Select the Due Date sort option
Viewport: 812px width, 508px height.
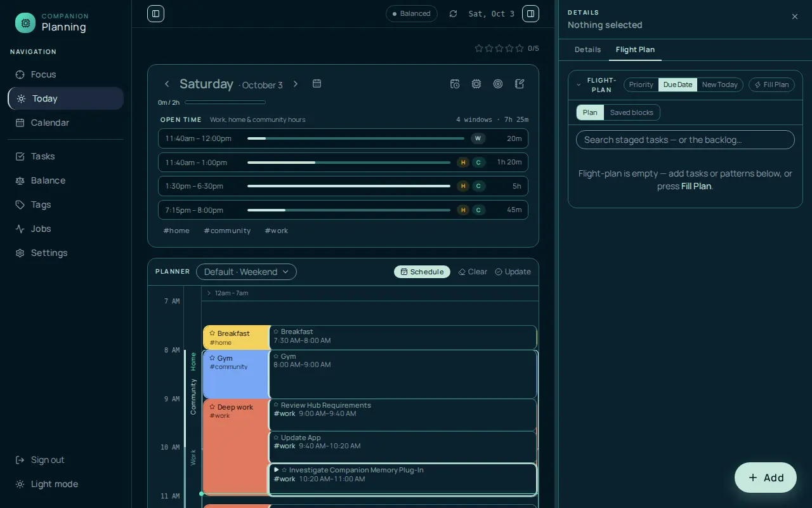678,84
